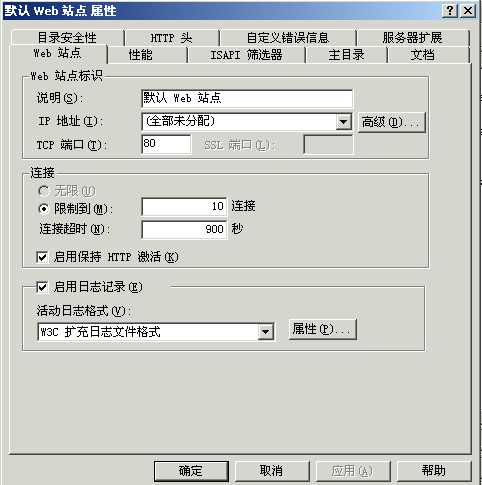Click the W3C 扩充日志文件格式 combo box

tap(156, 332)
